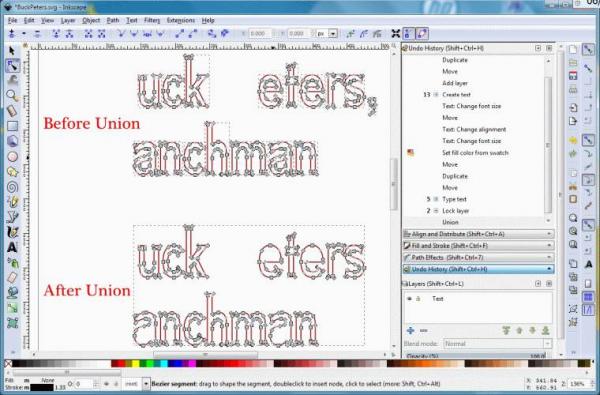This screenshot has width=600, height=395.
Task: Pick the yellow swatch in palette
Action: pos(135,363)
